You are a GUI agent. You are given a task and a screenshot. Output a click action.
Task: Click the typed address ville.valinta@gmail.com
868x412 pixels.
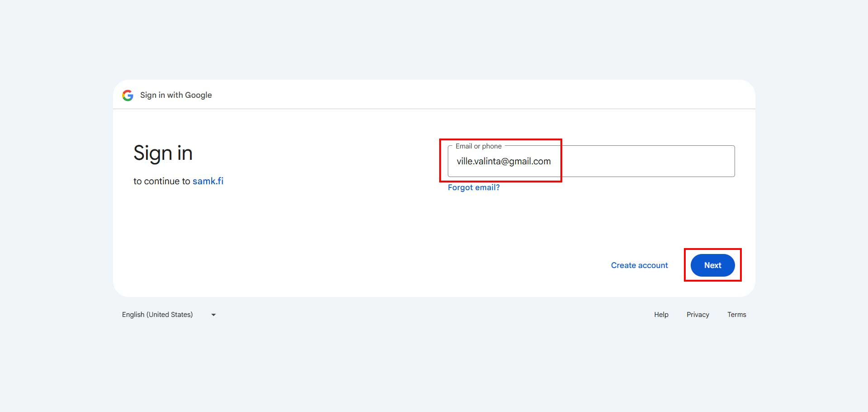pos(503,162)
